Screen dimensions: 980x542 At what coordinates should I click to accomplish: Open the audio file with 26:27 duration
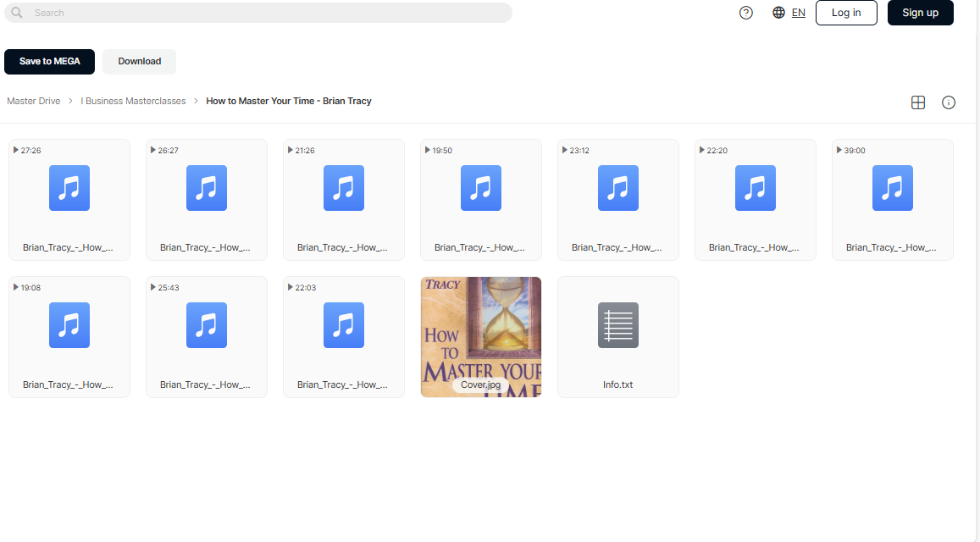pyautogui.click(x=207, y=199)
